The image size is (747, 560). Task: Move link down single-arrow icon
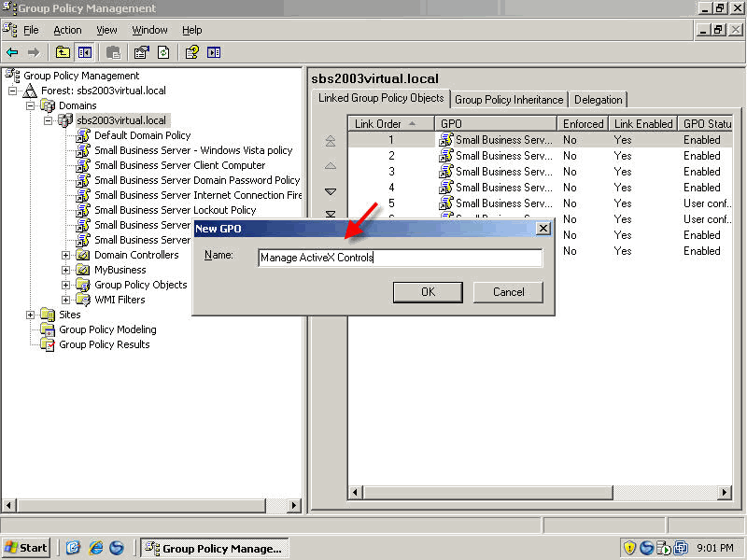click(331, 191)
